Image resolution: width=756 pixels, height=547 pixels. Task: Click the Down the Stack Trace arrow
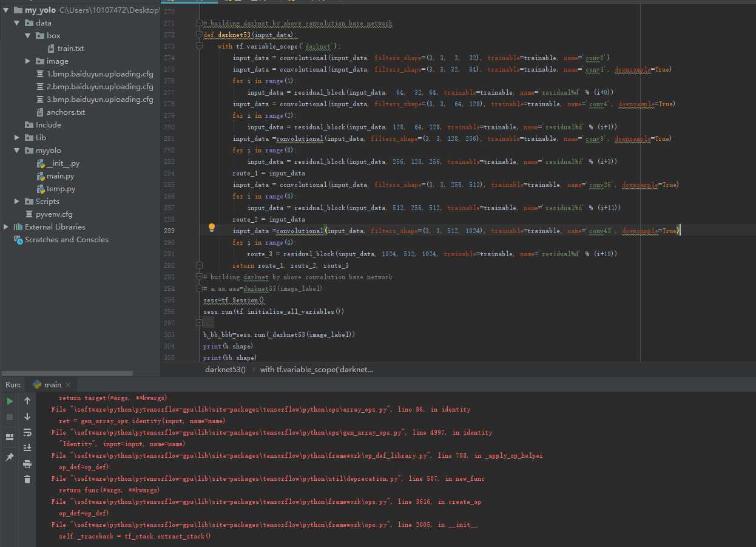27,416
